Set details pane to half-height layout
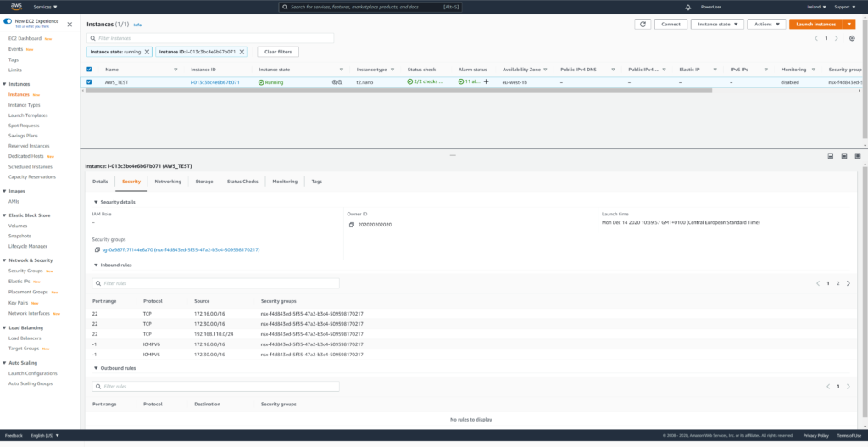The width and height of the screenshot is (868, 447). pyautogui.click(x=844, y=156)
